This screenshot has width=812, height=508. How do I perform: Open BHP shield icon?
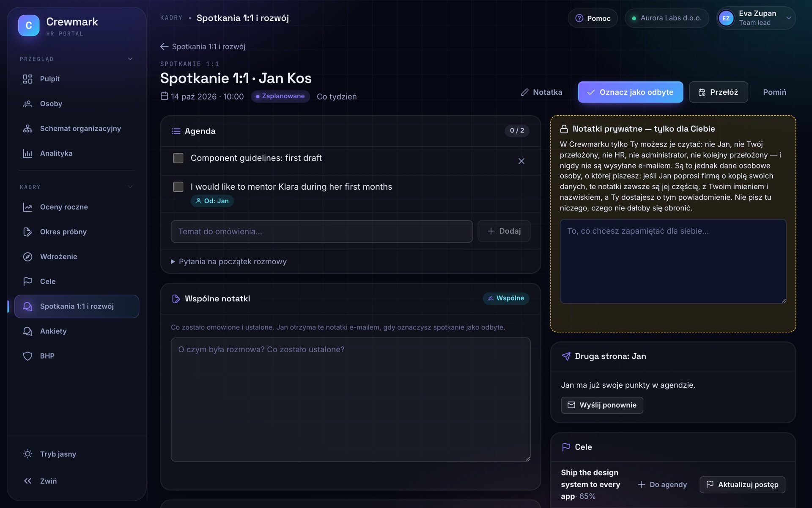click(27, 356)
